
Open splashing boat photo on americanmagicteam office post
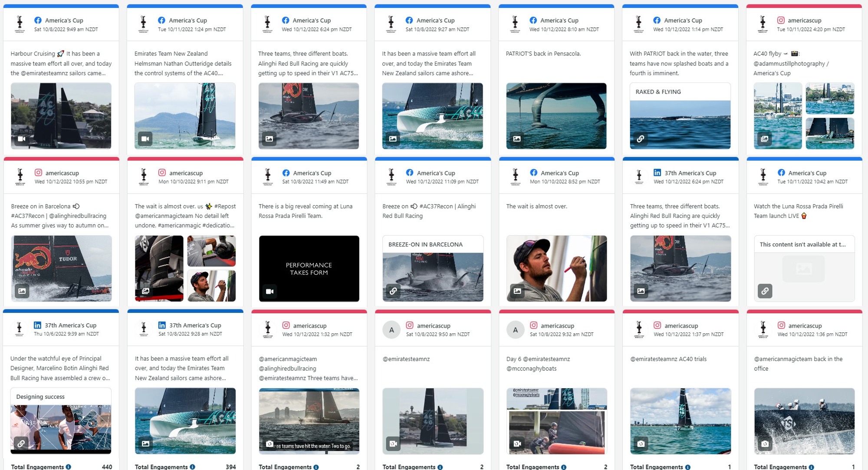click(804, 421)
